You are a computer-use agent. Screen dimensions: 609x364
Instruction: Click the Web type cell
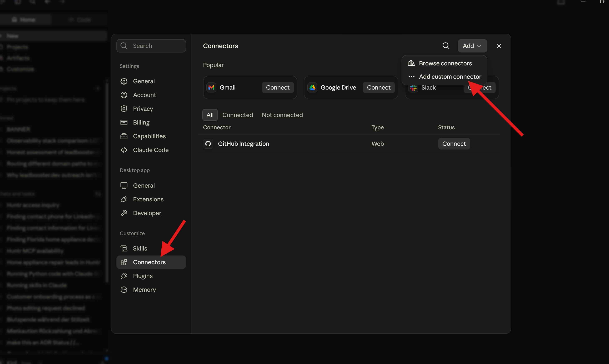(377, 144)
